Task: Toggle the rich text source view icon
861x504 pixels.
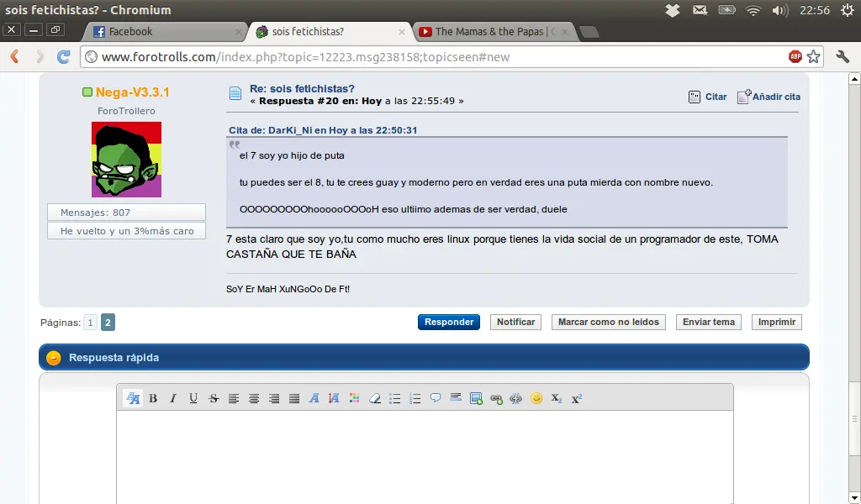Action: 133,398
